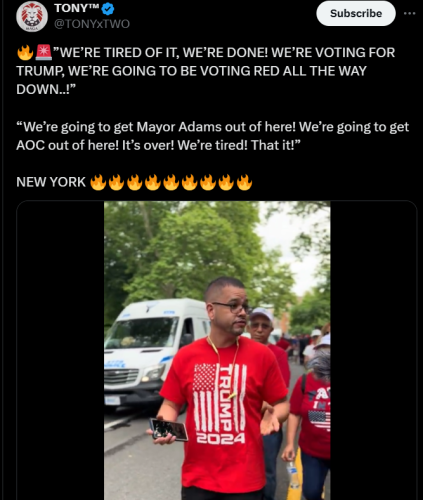
Task: Click the last fire emoji in the row
Action: 244,182
